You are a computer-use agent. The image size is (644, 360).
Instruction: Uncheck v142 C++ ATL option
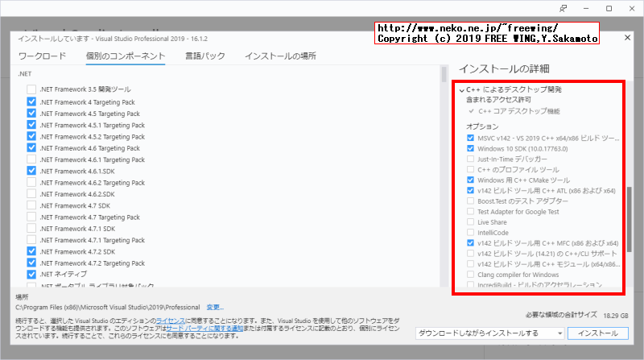(x=470, y=190)
